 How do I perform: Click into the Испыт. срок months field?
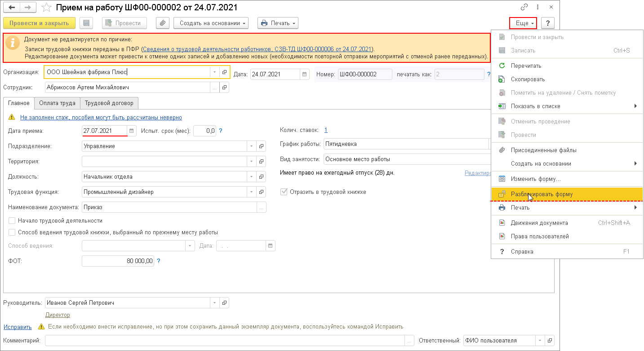[205, 131]
